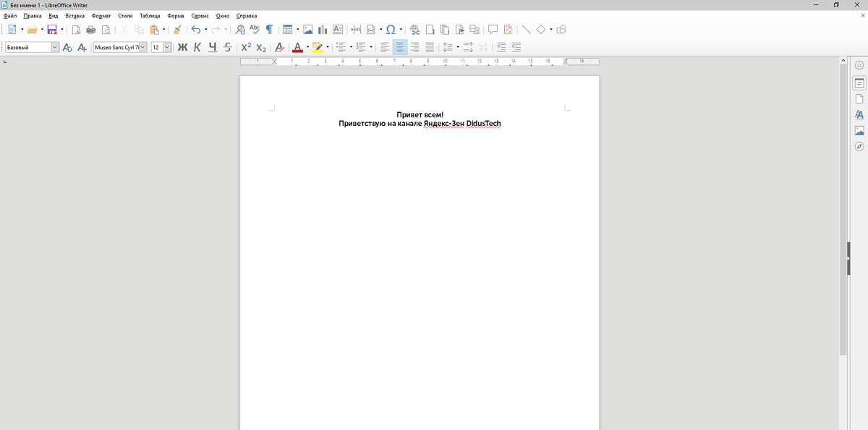Open the font size dropdown
The width and height of the screenshot is (868, 430).
click(x=167, y=47)
